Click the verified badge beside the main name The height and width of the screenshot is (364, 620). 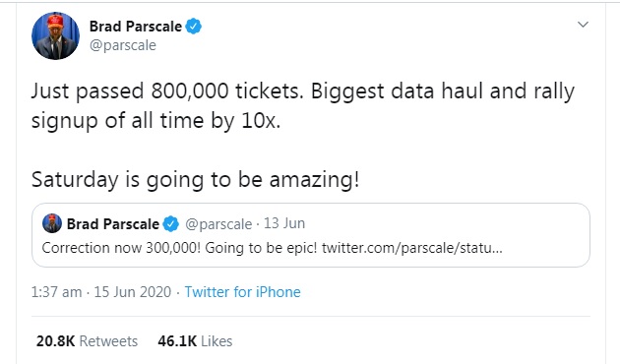tap(194, 27)
